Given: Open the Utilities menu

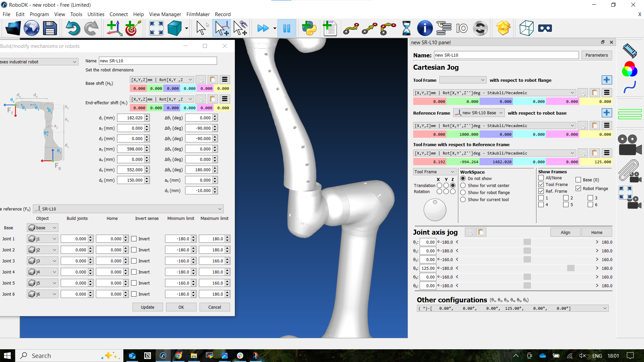Looking at the screenshot, I should pyautogui.click(x=96, y=14).
